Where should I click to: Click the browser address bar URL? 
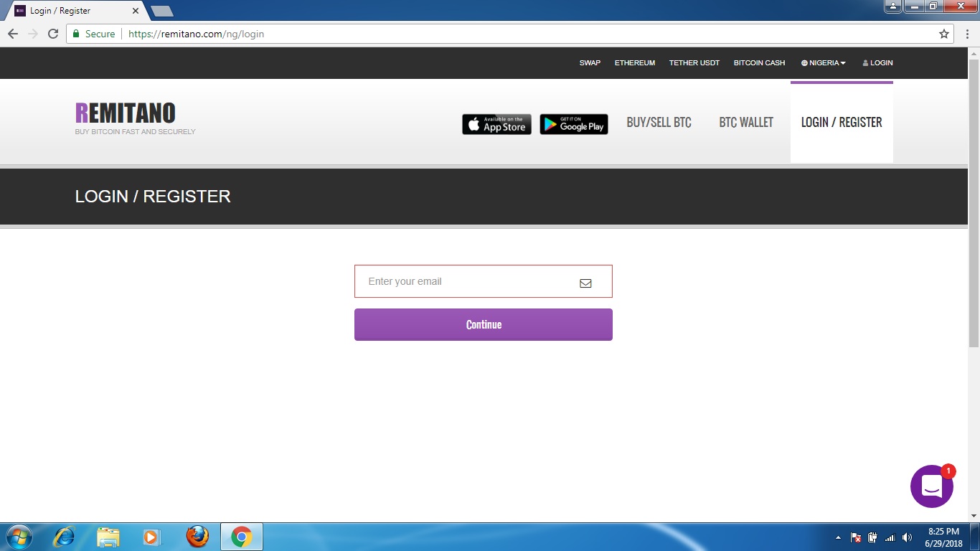coord(196,34)
